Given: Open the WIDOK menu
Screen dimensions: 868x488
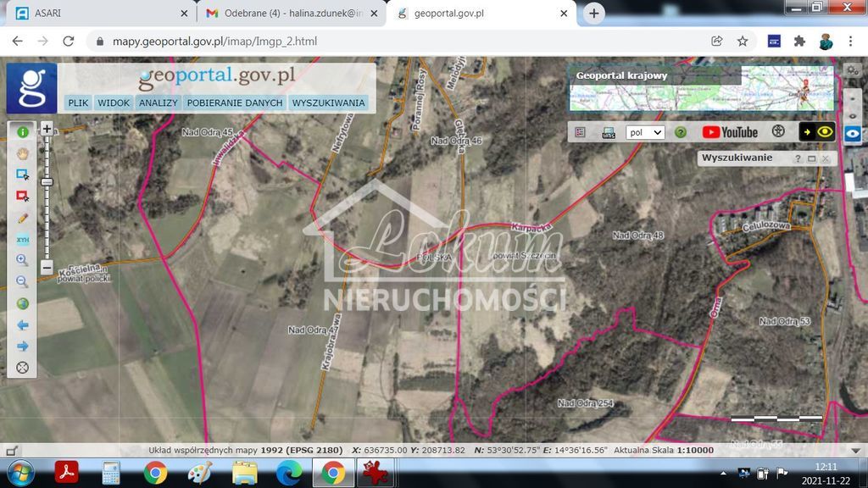Looking at the screenshot, I should [x=114, y=103].
